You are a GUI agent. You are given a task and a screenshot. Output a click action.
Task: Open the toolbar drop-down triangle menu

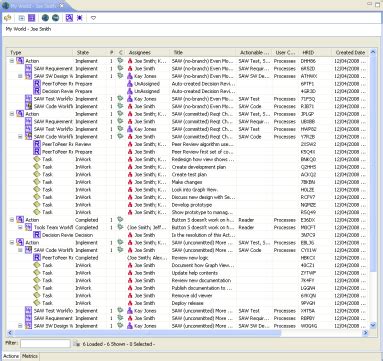93,18
